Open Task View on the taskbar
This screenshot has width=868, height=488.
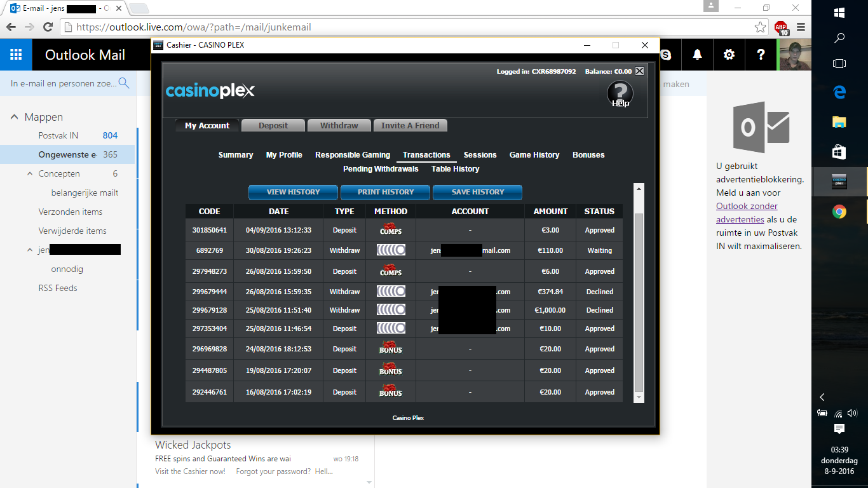coord(839,64)
